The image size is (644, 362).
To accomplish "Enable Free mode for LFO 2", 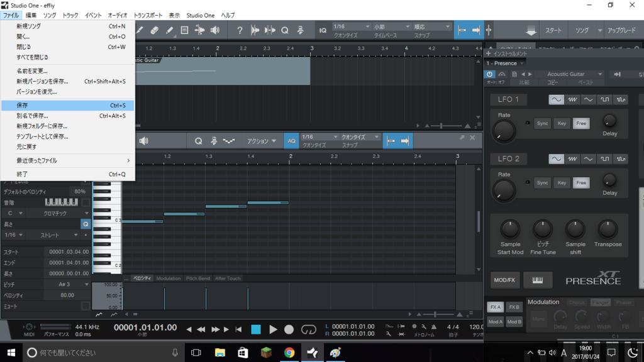I will 581,183.
